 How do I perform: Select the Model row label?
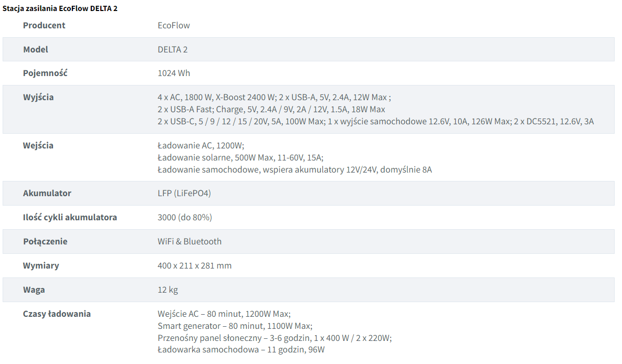(35, 49)
